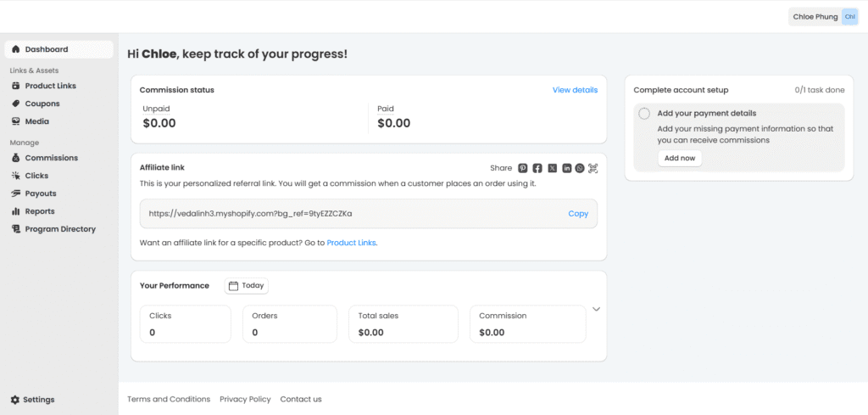This screenshot has width=868, height=415.
Task: Click the Reports bar chart icon
Action: (x=15, y=211)
